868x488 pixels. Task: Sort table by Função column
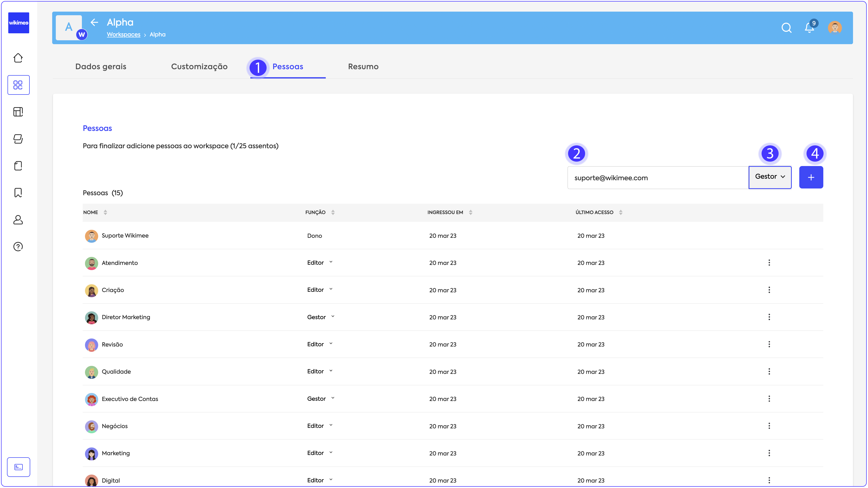tap(332, 212)
